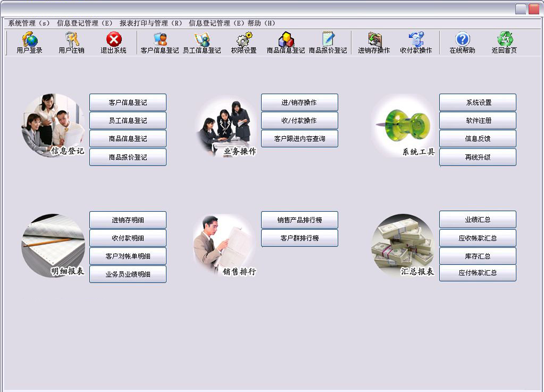Click the 信息登记 people thumbnail image

(53, 125)
